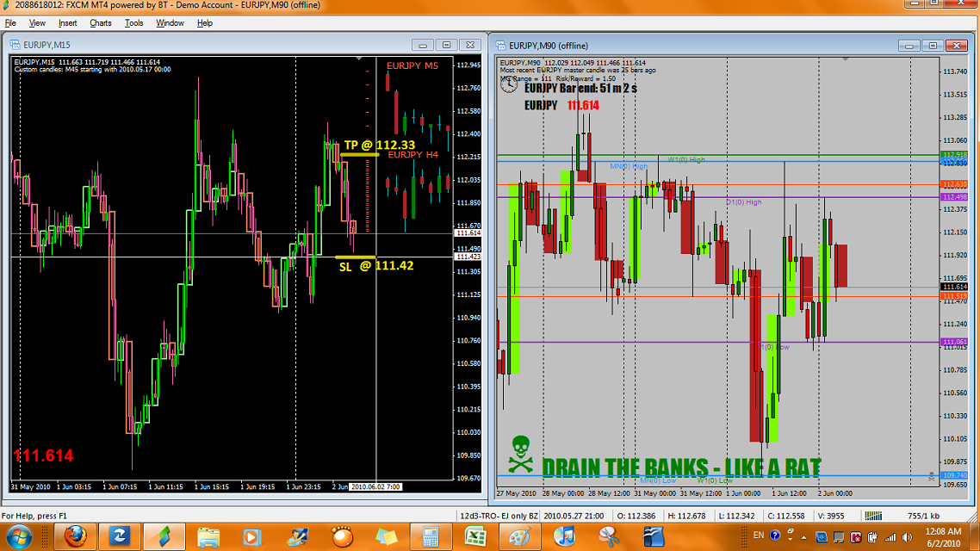The width and height of the screenshot is (980, 551).
Task: Maximize the EURJPY,M90 chart window
Action: [x=933, y=46]
